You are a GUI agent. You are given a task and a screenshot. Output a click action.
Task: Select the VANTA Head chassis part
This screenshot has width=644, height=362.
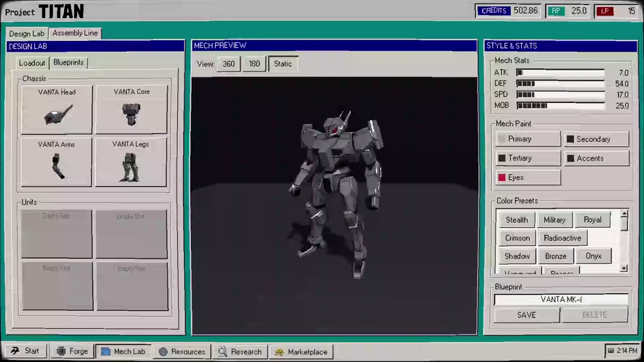pos(57,109)
